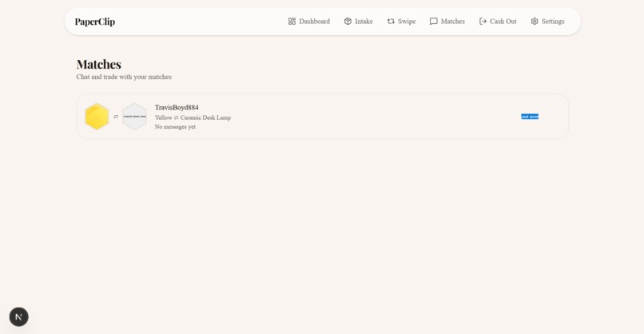
Task: Open the Ceramic Desk Lamp hexagon thumbnail
Action: pos(135,117)
